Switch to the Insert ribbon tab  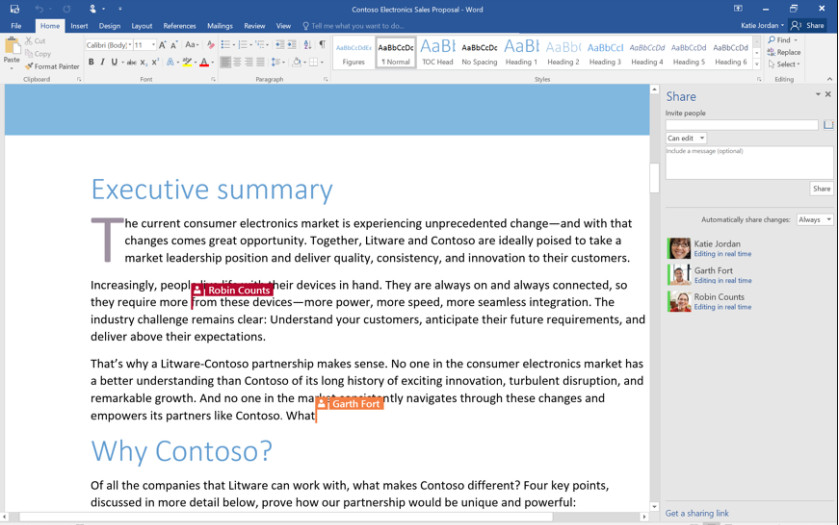click(79, 26)
